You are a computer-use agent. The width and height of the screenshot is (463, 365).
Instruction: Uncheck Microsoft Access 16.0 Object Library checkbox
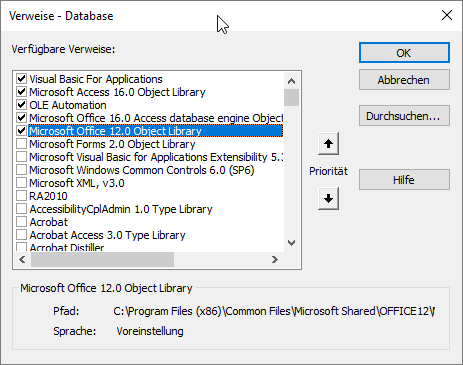pos(22,92)
